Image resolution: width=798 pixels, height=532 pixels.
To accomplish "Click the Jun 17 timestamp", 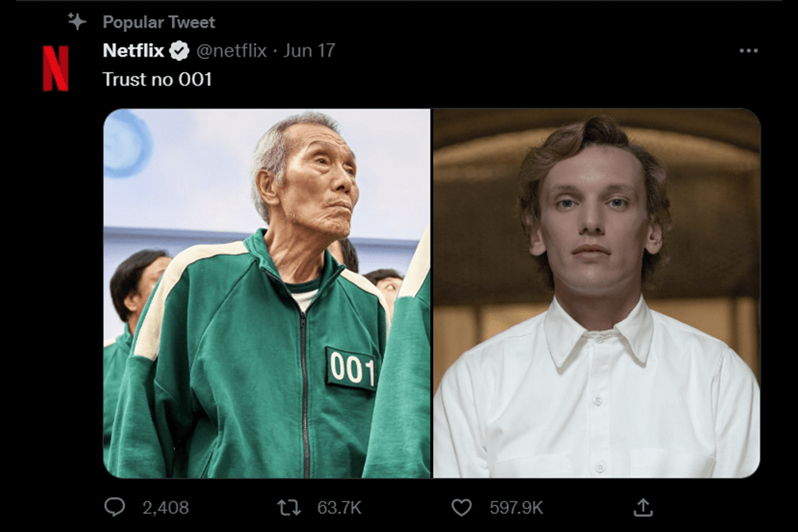I will pos(309,51).
